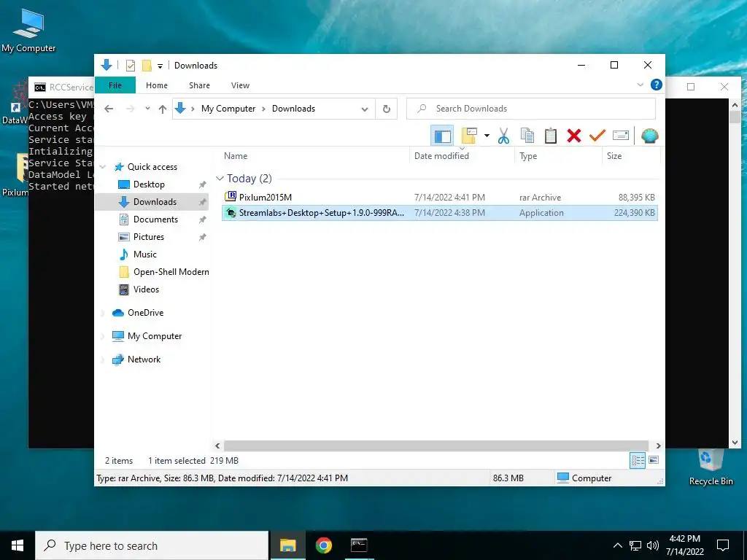This screenshot has width=747, height=560.
Task: Click the email envelope icon in toolbar
Action: [620, 136]
